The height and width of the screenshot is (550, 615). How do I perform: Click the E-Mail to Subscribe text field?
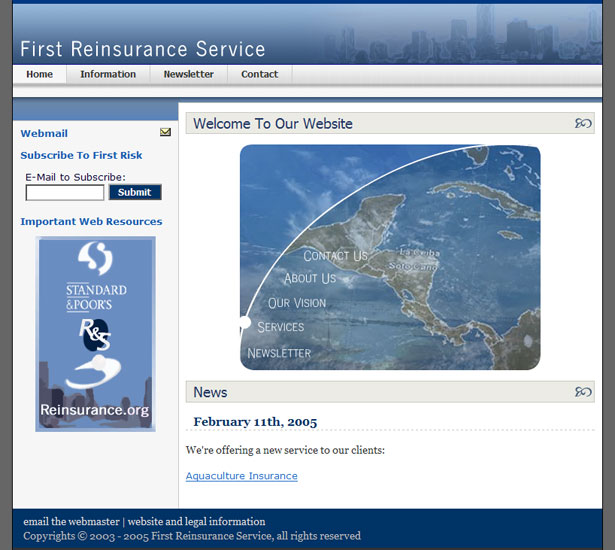[x=65, y=193]
